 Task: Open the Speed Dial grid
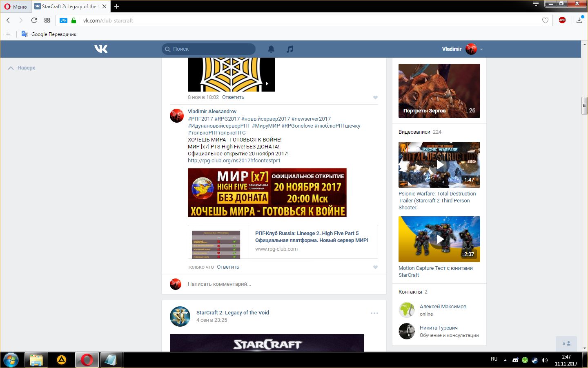coord(47,20)
